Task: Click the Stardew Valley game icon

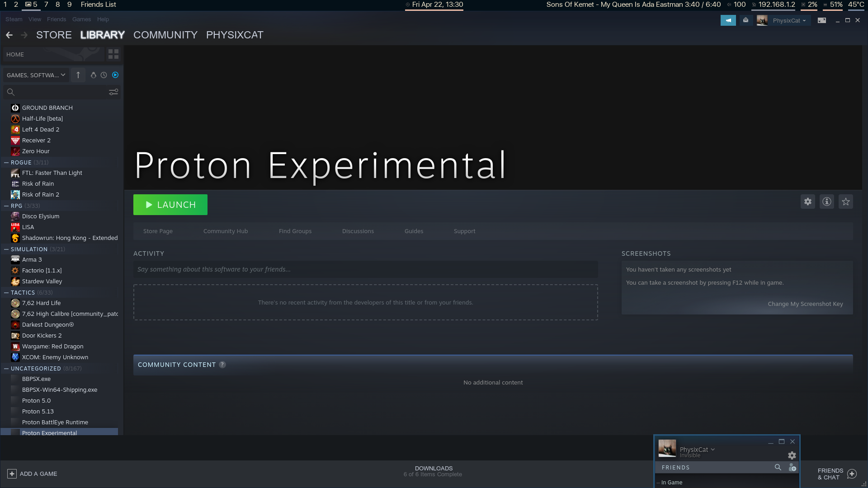Action: coord(15,282)
